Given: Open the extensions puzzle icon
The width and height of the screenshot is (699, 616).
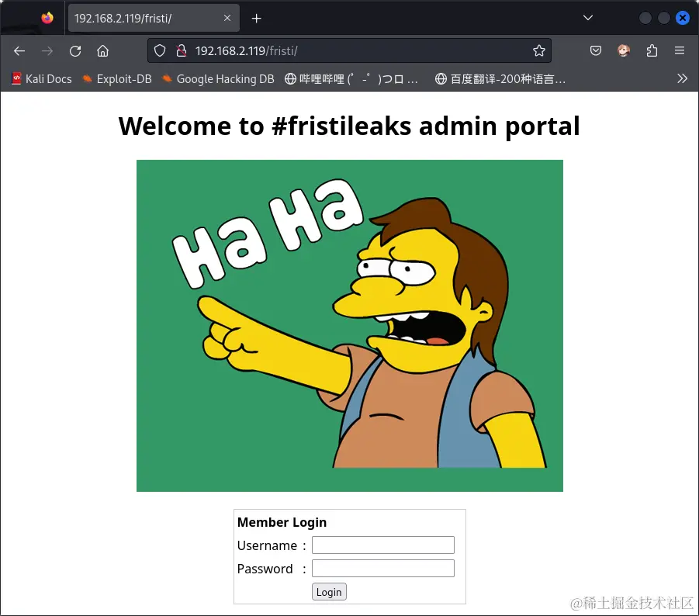Looking at the screenshot, I should point(652,50).
